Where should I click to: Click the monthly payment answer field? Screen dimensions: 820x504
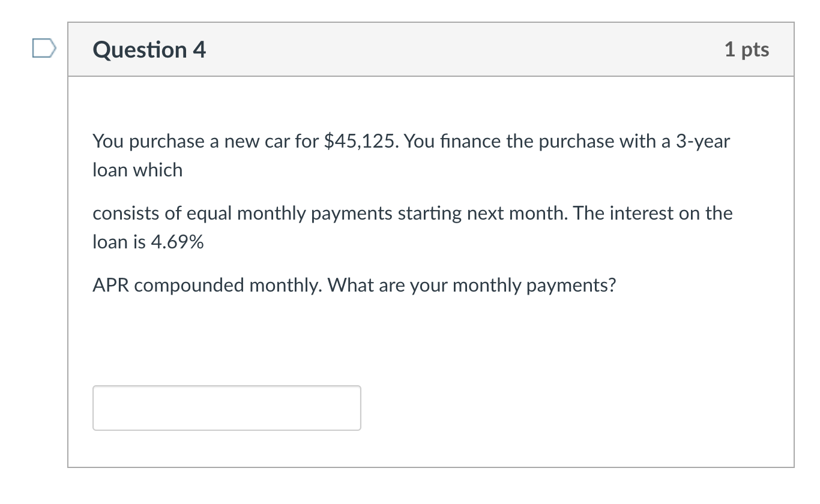click(227, 408)
